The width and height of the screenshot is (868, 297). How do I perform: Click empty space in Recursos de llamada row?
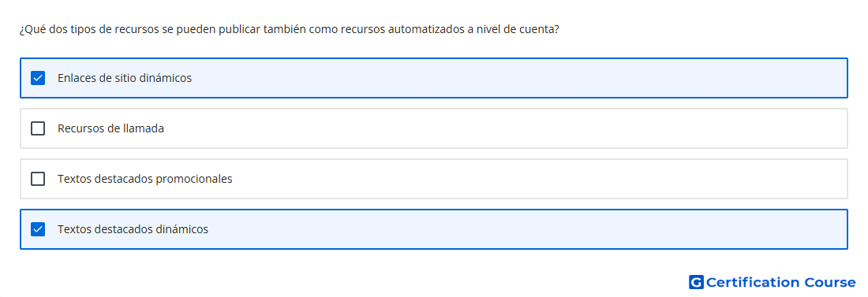tap(503, 128)
